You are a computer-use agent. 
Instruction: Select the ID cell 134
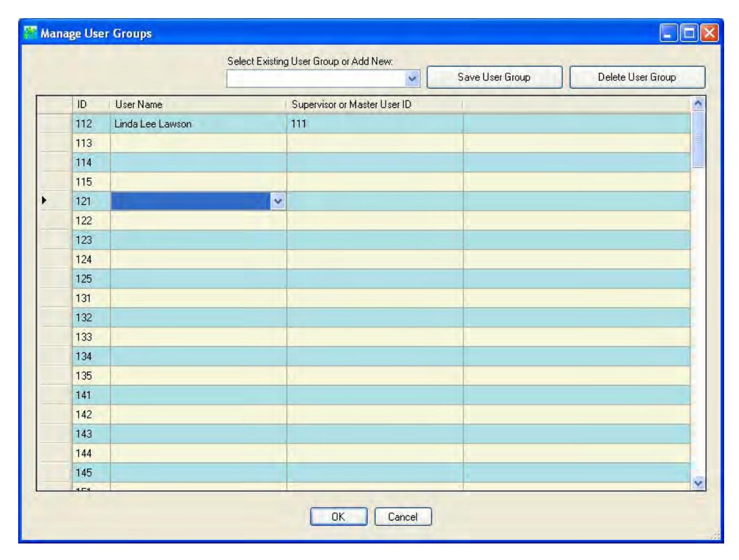pos(91,356)
